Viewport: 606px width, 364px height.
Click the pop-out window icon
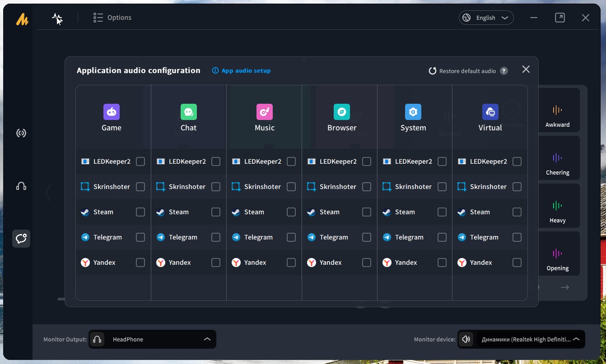[560, 18]
